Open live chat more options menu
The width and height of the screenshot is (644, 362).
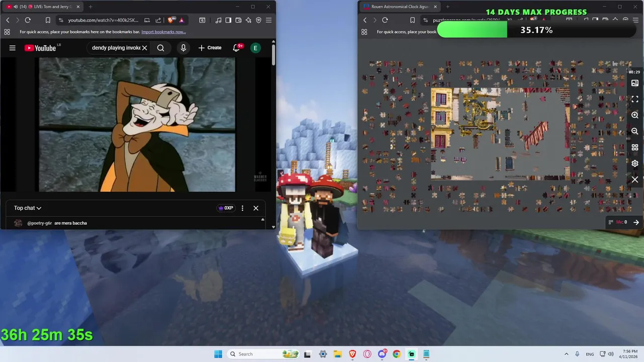tap(243, 208)
